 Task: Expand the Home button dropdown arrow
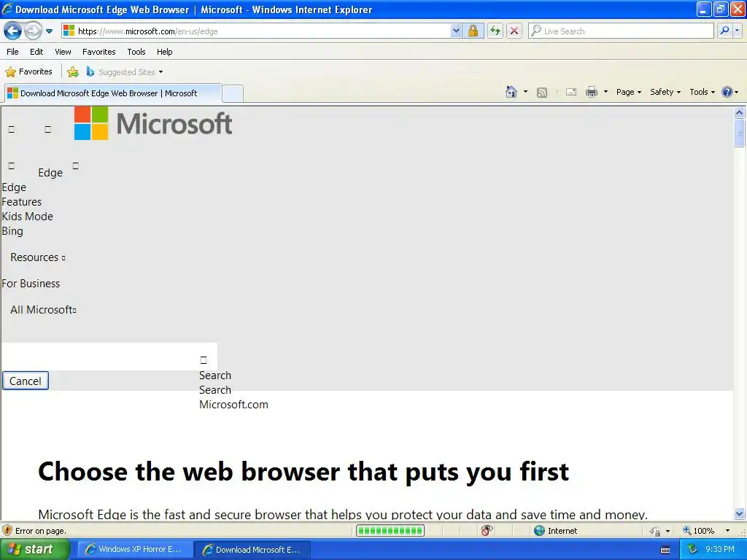(525, 92)
